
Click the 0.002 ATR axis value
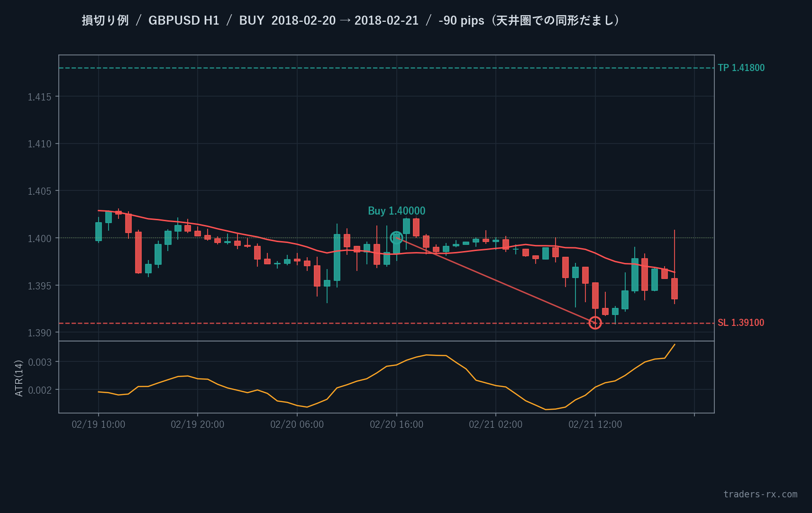[x=40, y=390]
